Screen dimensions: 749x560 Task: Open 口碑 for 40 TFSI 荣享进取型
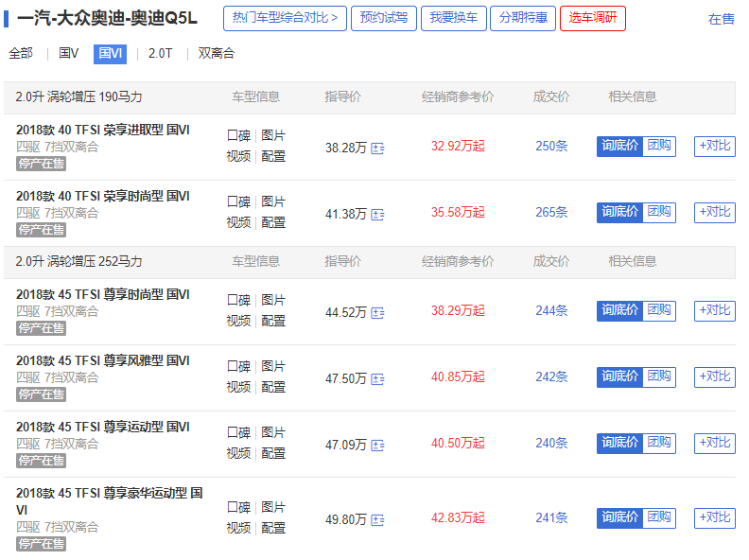tap(238, 135)
